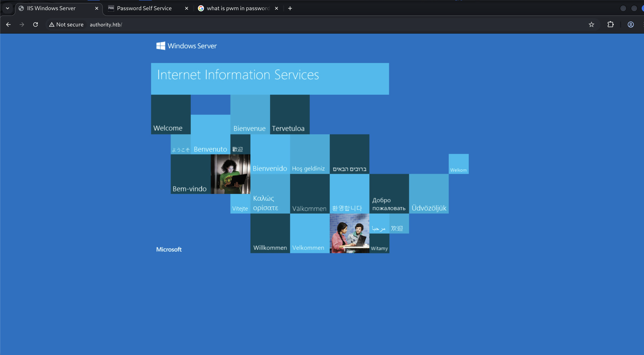This screenshot has width=644, height=355.
Task: Click the Tervetuloa tile
Action: tap(290, 114)
